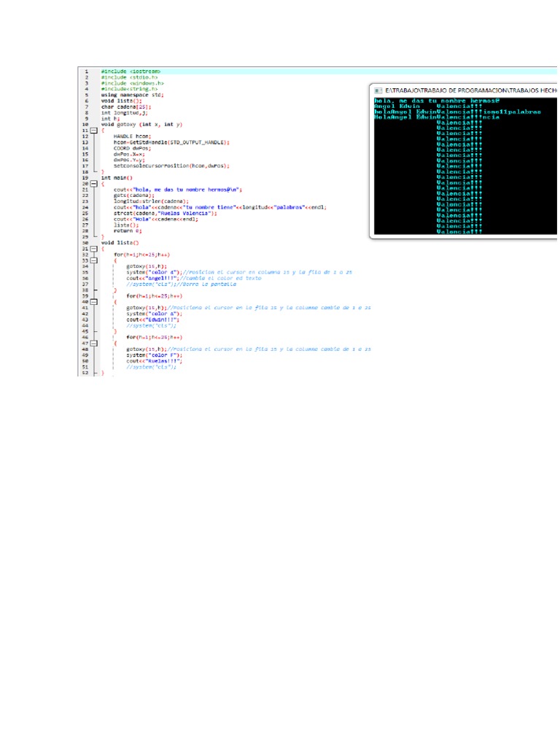The width and height of the screenshot is (560, 747).
Task: Click line number 19 in the gutter
Action: pyautogui.click(x=85, y=177)
